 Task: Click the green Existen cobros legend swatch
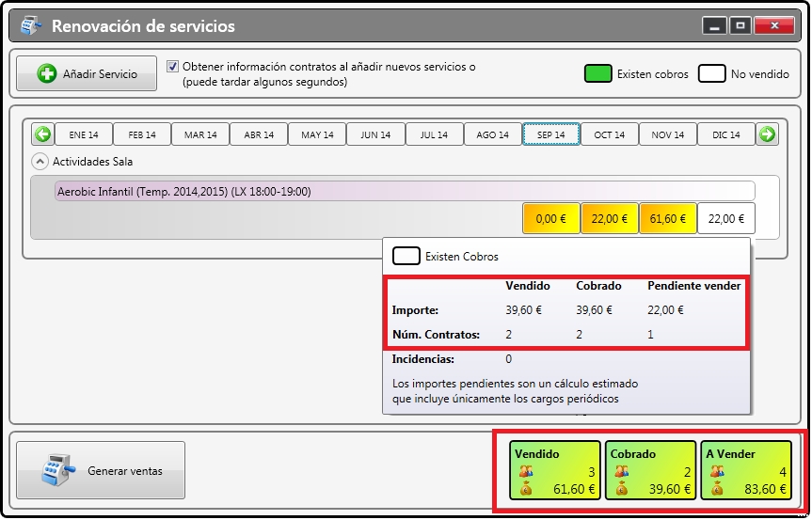coord(597,74)
